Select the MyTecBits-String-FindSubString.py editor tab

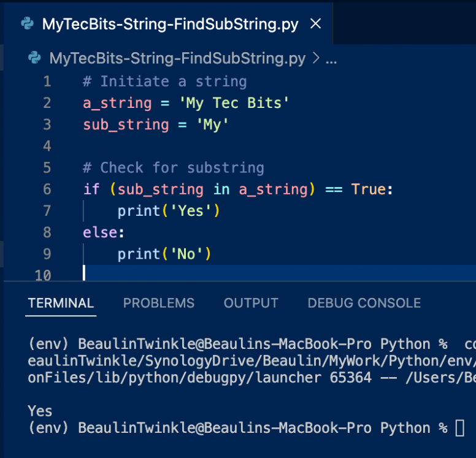click(x=169, y=24)
